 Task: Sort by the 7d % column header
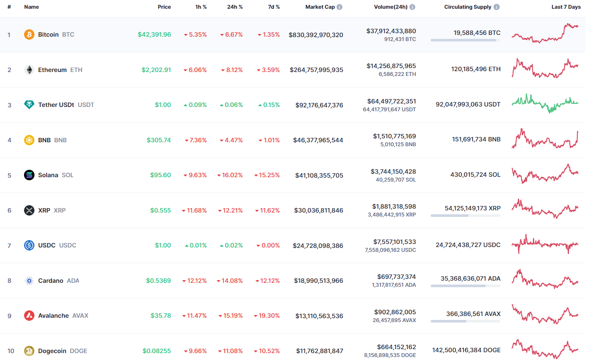pyautogui.click(x=274, y=7)
